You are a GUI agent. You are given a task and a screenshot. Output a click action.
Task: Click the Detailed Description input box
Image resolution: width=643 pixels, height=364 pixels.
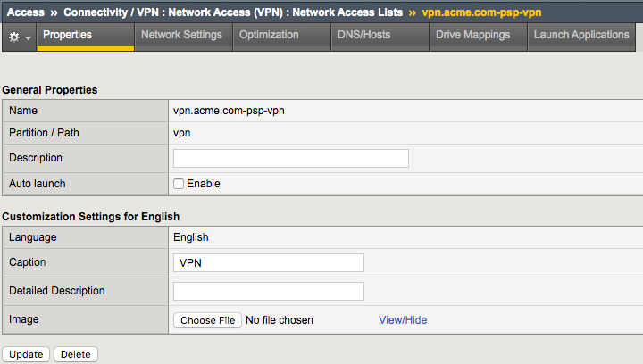(269, 291)
